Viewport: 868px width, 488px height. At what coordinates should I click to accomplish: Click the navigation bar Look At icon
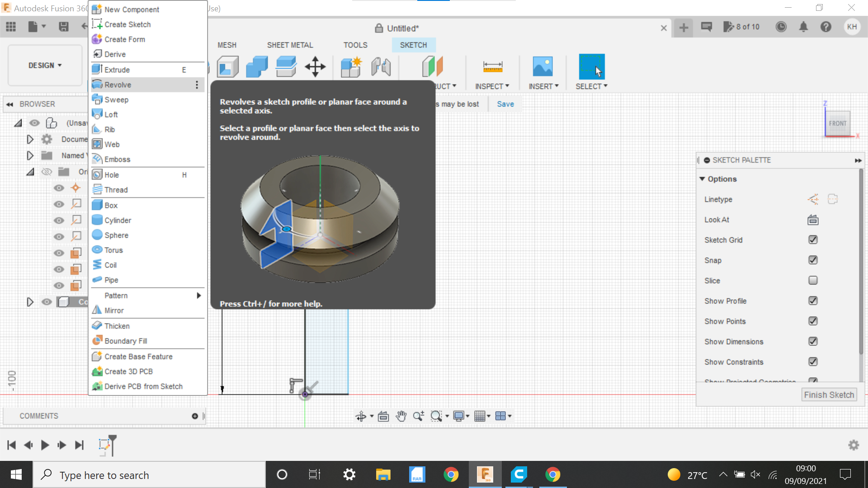tap(383, 416)
